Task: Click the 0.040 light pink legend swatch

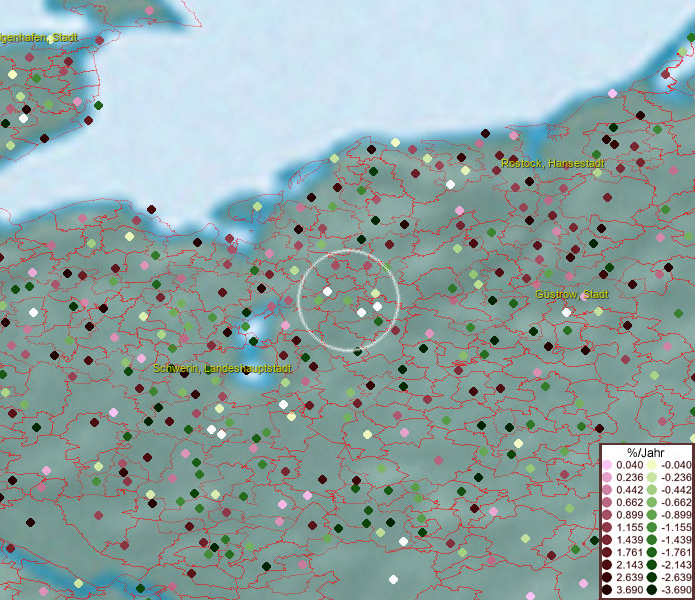Action: pyautogui.click(x=608, y=465)
